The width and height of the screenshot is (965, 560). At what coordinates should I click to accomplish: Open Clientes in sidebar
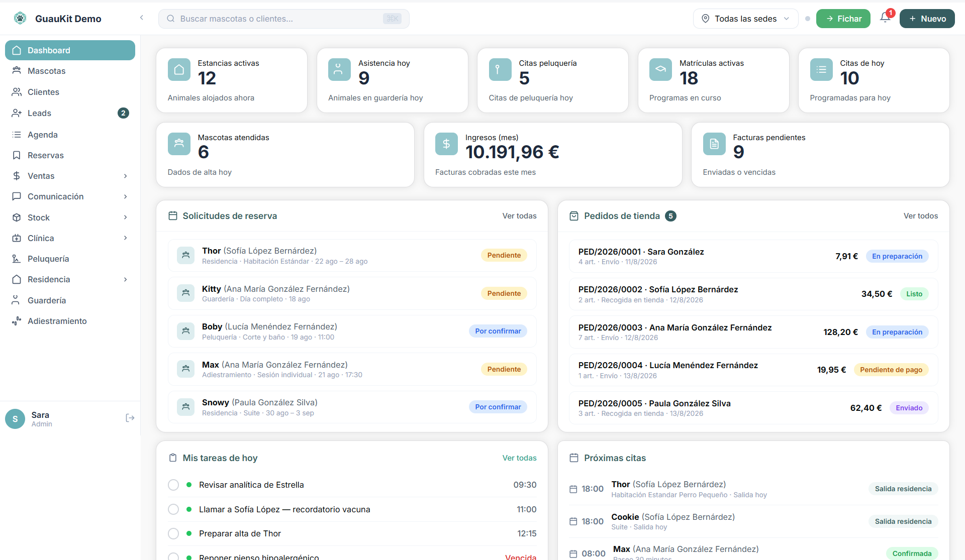(70, 92)
